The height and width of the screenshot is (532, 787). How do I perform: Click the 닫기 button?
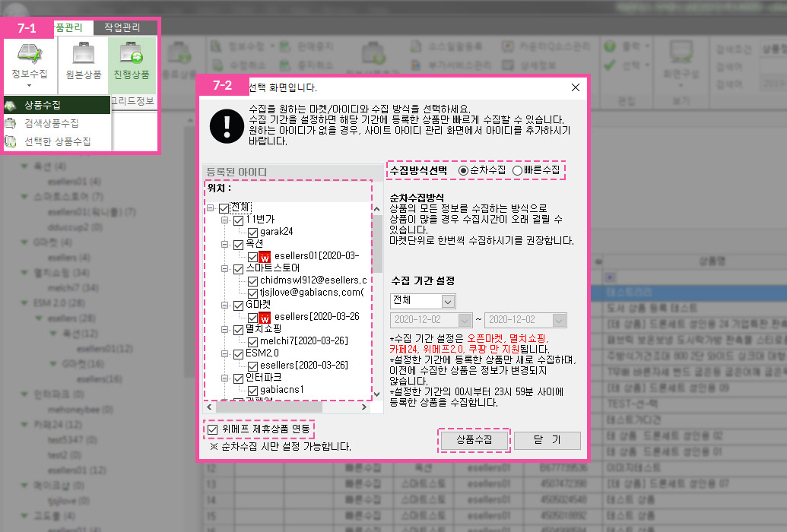click(x=547, y=440)
